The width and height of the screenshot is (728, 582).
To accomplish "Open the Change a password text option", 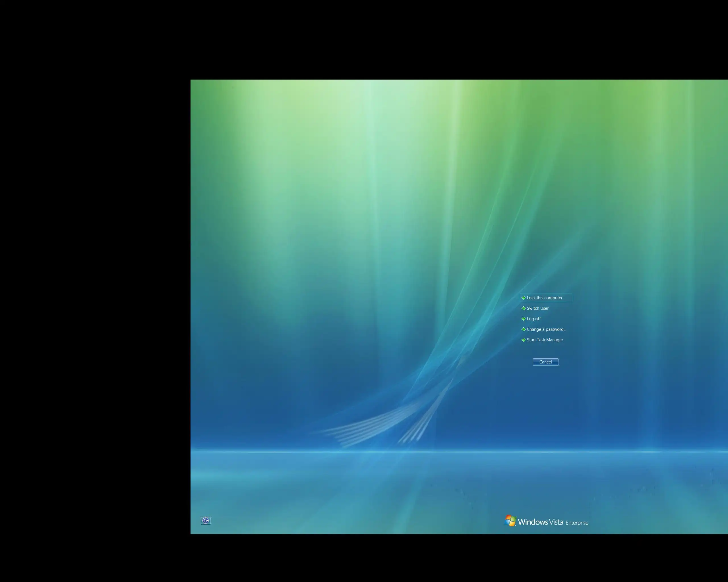I will click(546, 329).
